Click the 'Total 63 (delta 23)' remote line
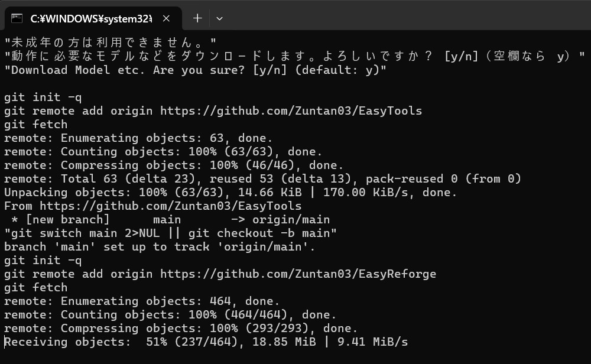The height and width of the screenshot is (364, 591). point(262,179)
